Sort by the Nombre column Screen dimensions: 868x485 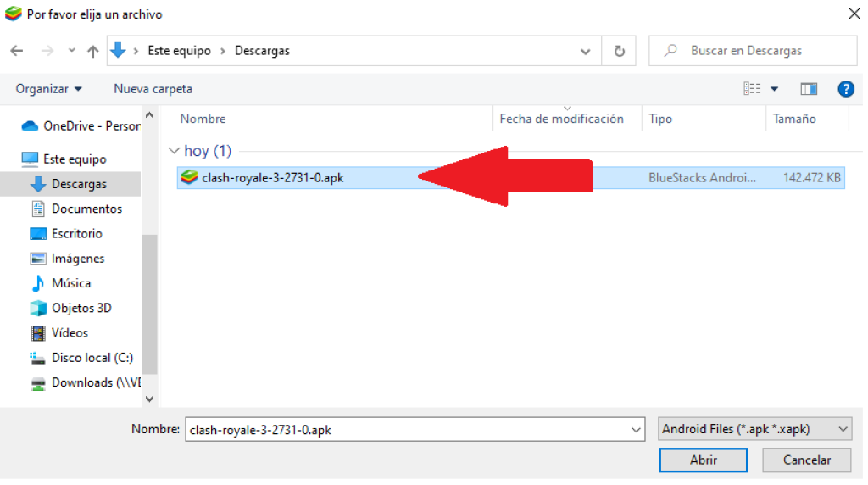pyautogui.click(x=203, y=119)
